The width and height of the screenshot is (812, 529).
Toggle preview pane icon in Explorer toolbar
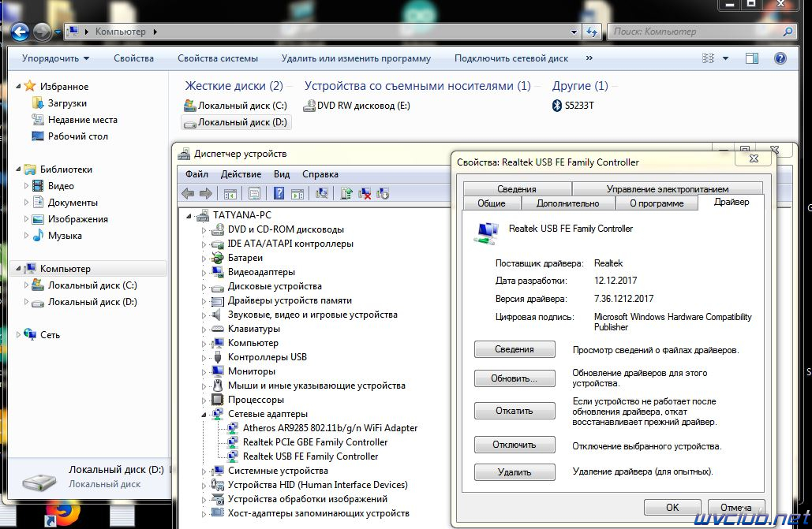pyautogui.click(x=752, y=58)
